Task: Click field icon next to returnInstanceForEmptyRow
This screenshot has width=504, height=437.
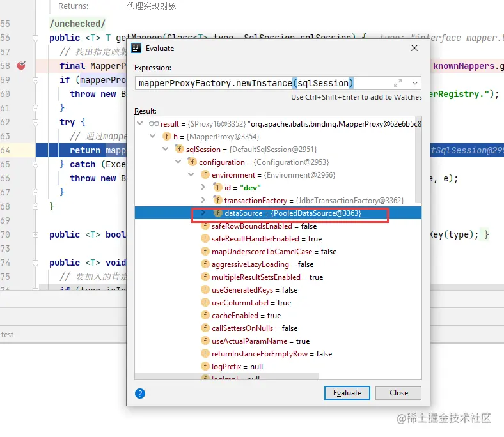Action: point(205,353)
